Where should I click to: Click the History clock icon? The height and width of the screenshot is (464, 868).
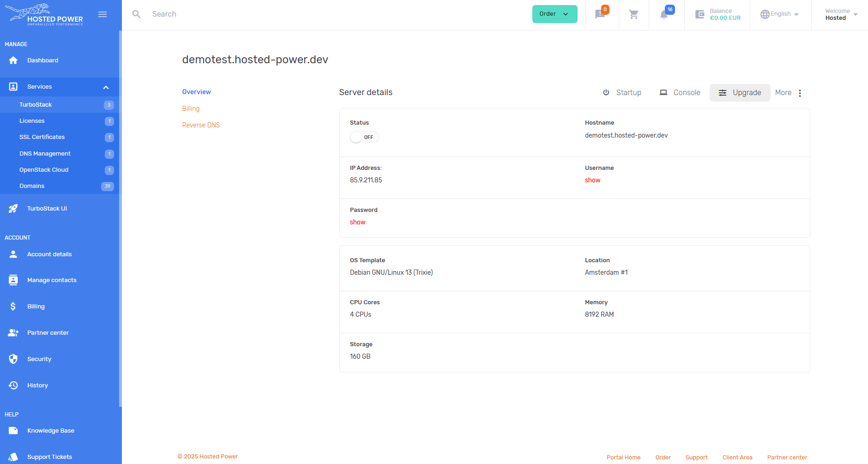click(13, 386)
